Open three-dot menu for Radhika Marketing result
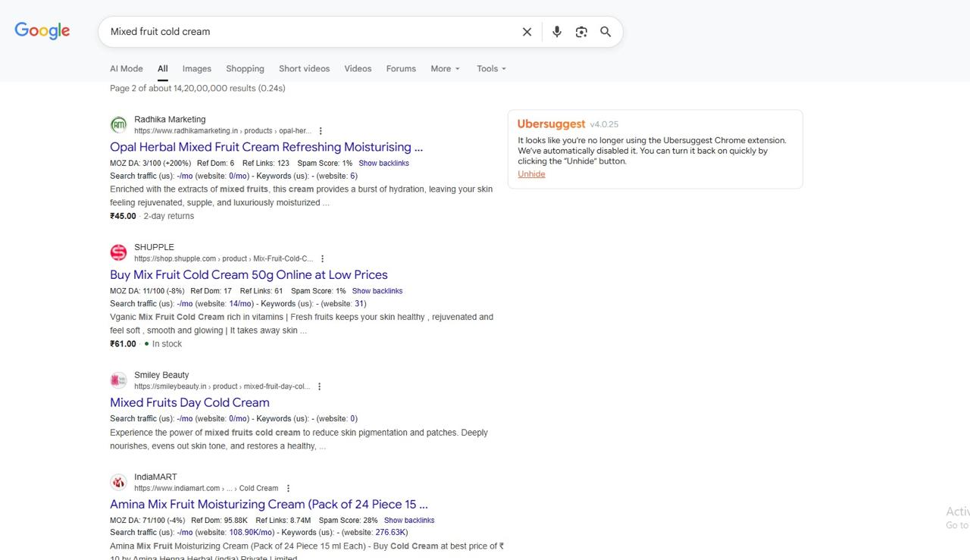The height and width of the screenshot is (560, 970). (x=321, y=131)
